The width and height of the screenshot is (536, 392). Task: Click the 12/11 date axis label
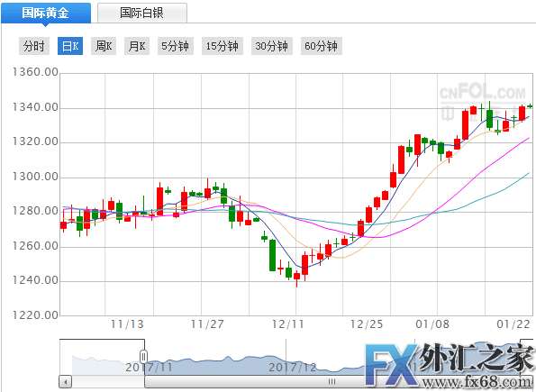point(288,324)
